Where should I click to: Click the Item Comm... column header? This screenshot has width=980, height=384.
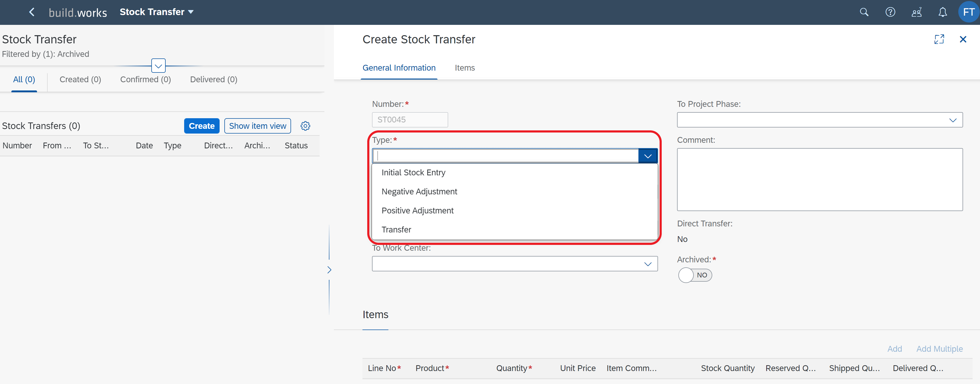point(632,368)
